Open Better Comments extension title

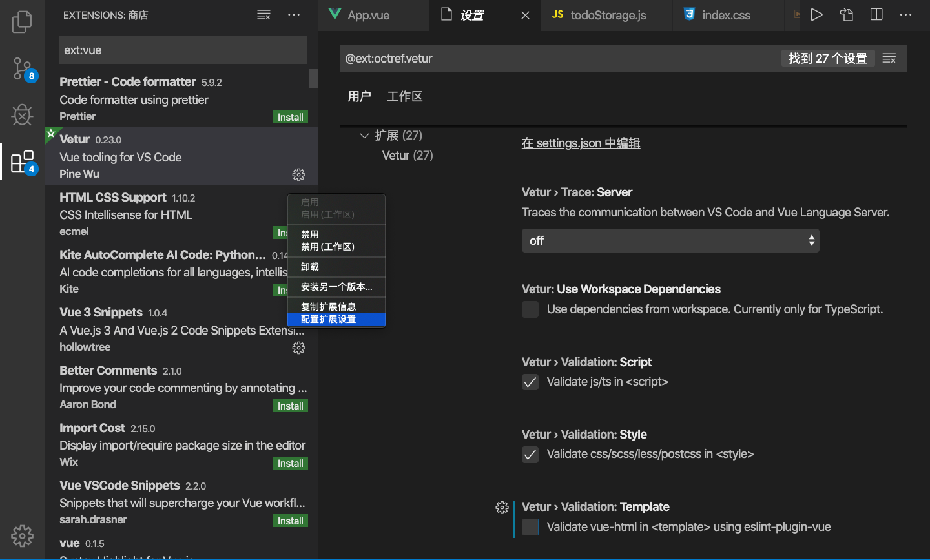click(108, 371)
